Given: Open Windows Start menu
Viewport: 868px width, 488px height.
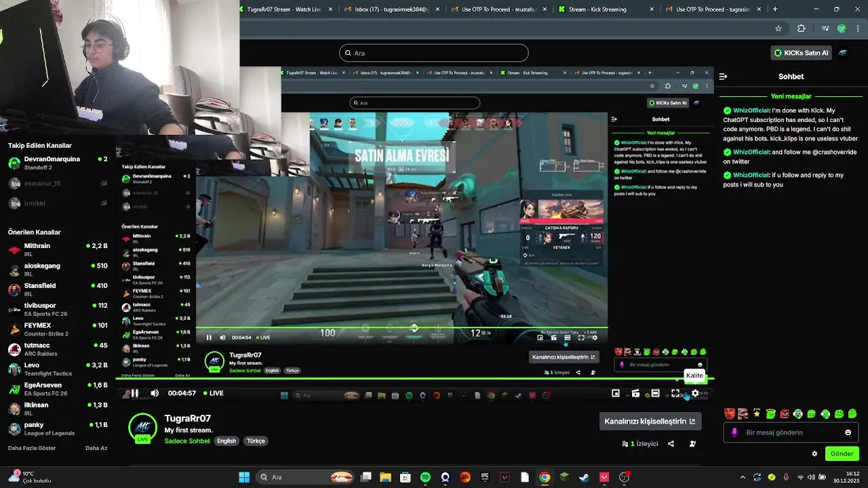Looking at the screenshot, I should point(244,477).
